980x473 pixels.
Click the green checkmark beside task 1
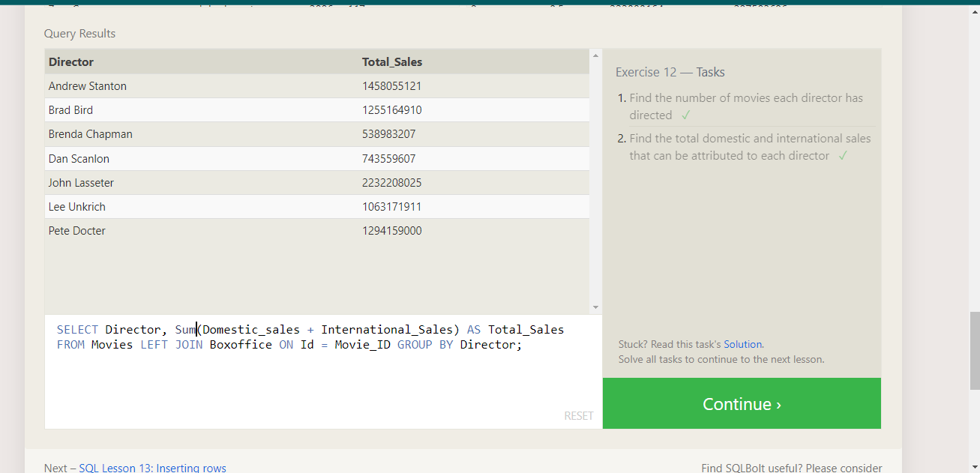[685, 115]
